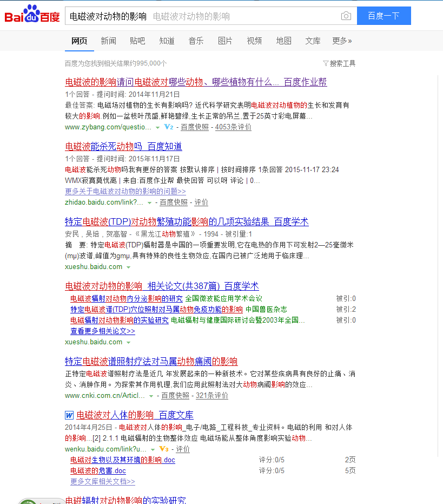
Task: Switch to the 图片 tab
Action: (x=225, y=41)
